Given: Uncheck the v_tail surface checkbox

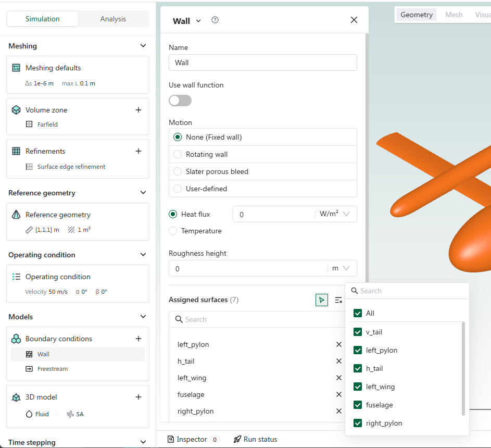Looking at the screenshot, I should tap(358, 332).
